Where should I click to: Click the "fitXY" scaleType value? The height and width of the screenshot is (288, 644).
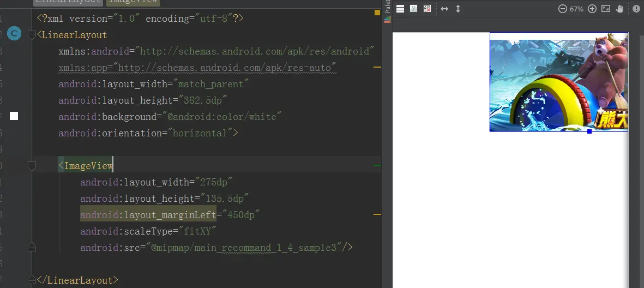[x=197, y=231]
